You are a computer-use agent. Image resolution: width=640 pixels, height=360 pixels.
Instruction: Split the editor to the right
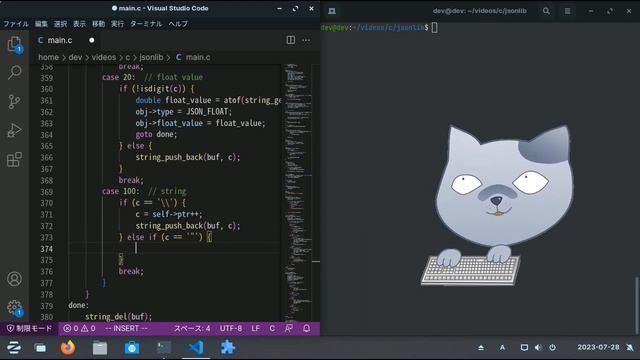click(291, 40)
